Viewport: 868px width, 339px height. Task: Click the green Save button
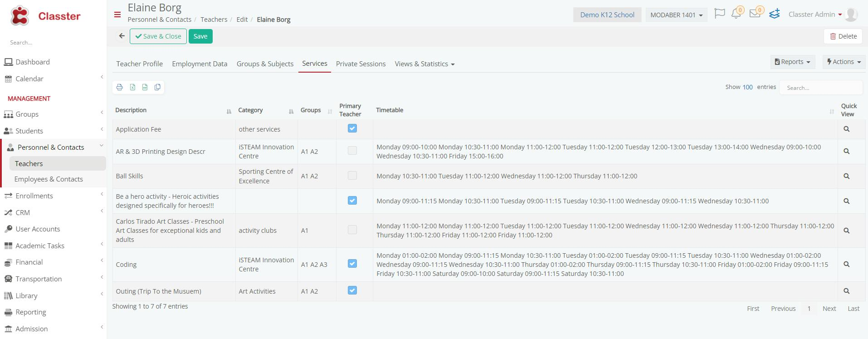point(200,36)
